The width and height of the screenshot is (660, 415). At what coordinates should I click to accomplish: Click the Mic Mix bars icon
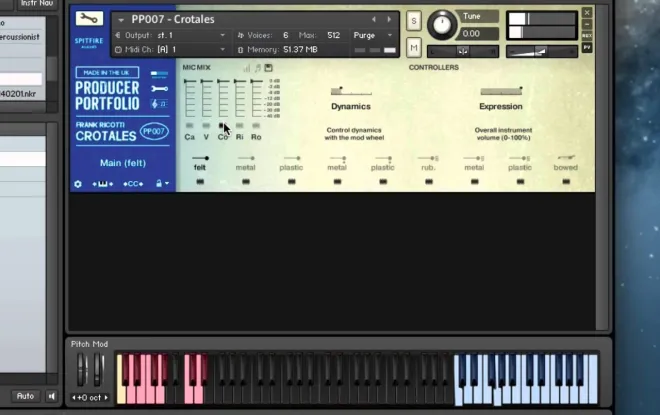click(247, 68)
